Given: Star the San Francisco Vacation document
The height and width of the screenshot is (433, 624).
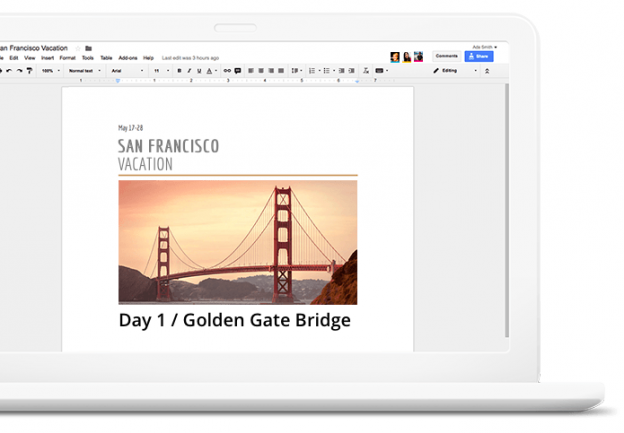Looking at the screenshot, I should [x=78, y=48].
